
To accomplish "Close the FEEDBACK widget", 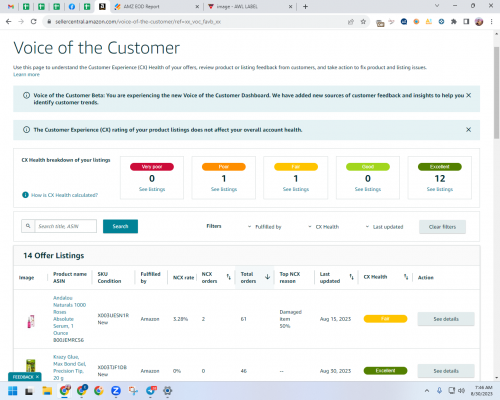I will pos(37,377).
